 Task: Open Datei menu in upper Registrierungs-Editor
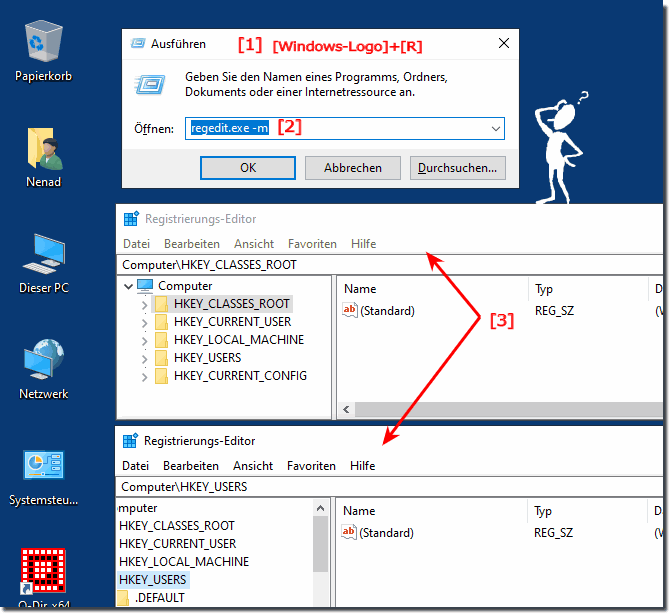coord(136,244)
